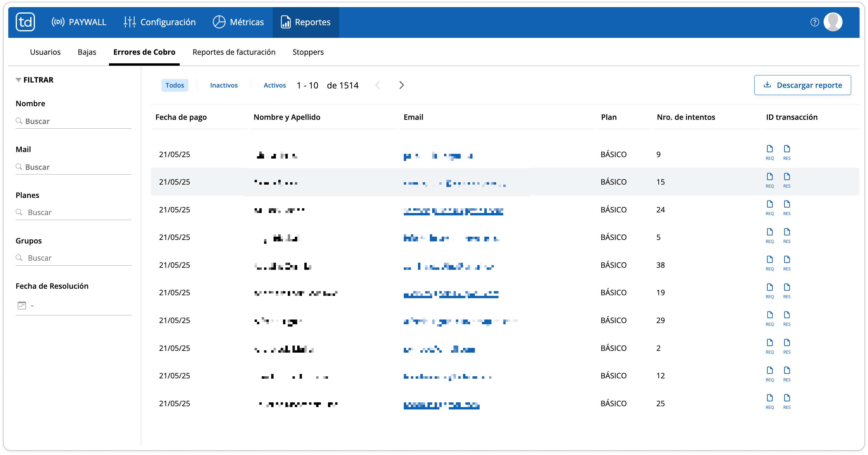868x455 pixels.
Task: Switch to the Usuarios tab
Action: coord(45,52)
